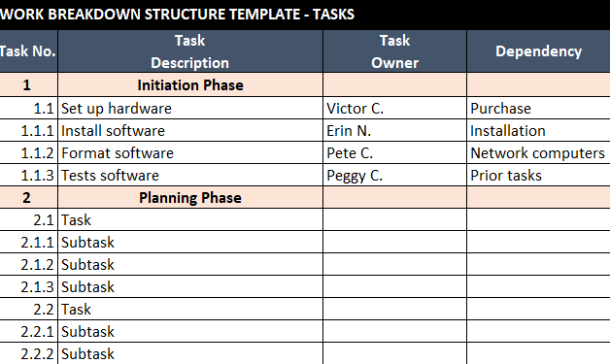
Task: Select the Prior tasks dependency cell
Action: pyautogui.click(x=538, y=176)
